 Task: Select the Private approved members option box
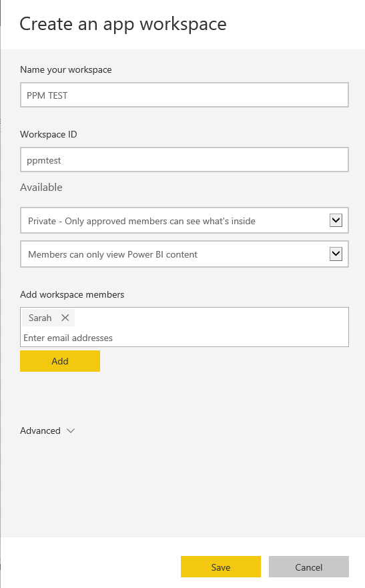184,220
